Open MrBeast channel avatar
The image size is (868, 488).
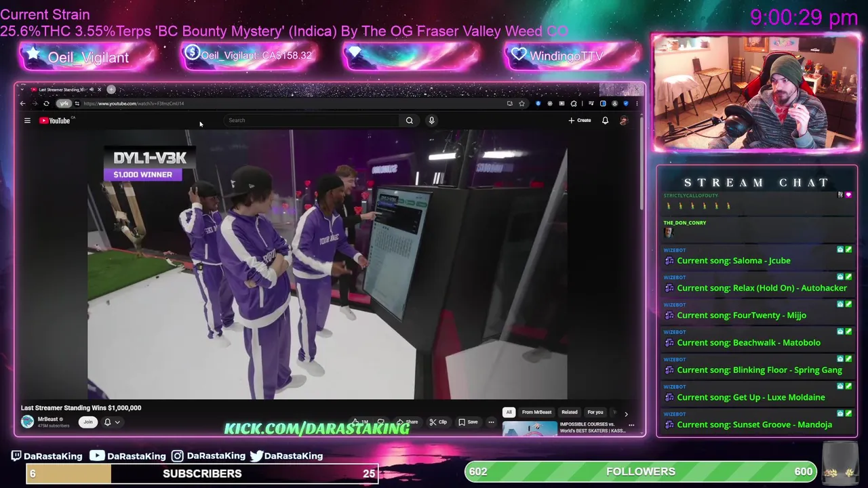pos(27,422)
